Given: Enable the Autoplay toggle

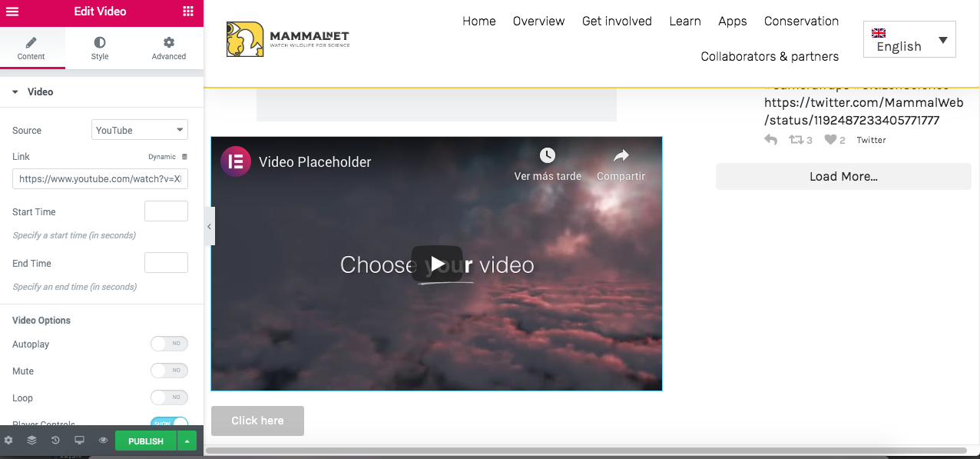Looking at the screenshot, I should [169, 344].
